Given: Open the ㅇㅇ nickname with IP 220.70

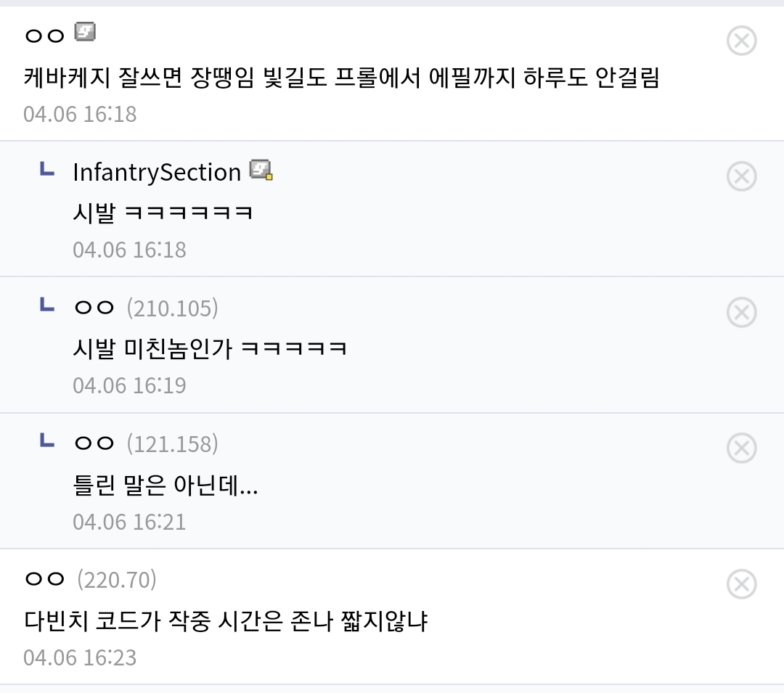Looking at the screenshot, I should coord(45,579).
